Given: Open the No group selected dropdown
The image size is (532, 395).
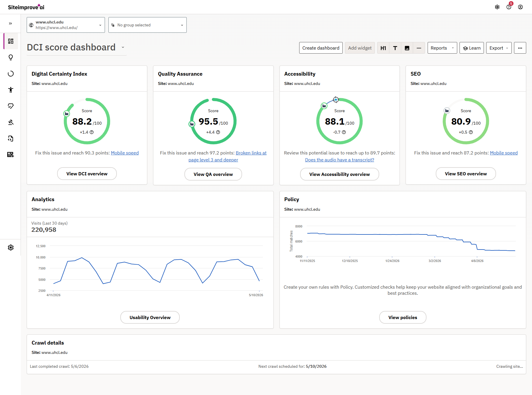Looking at the screenshot, I should pos(148,25).
